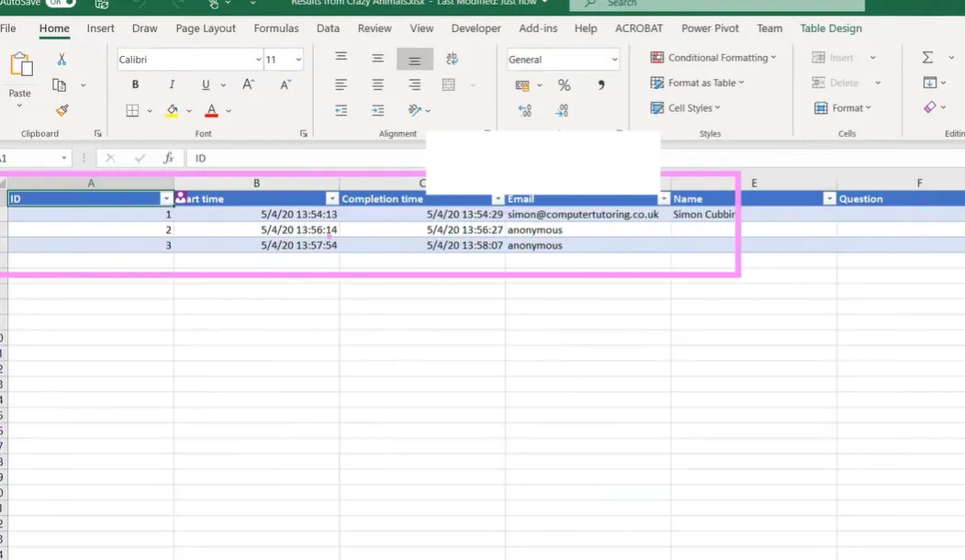This screenshot has width=965, height=560.
Task: Click the Format as Table button
Action: 697,83
